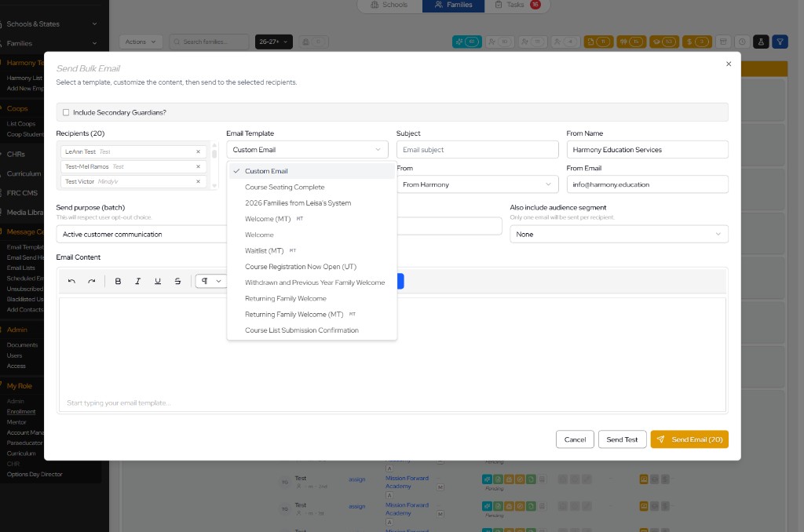Open Users under Admin in sidebar
This screenshot has height=532, width=804.
pyautogui.click(x=14, y=355)
